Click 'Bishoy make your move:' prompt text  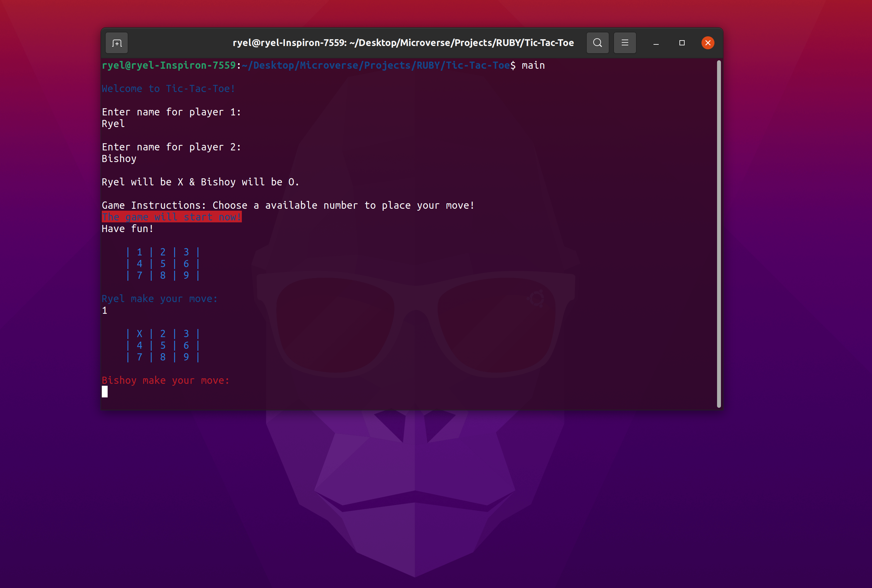(165, 380)
